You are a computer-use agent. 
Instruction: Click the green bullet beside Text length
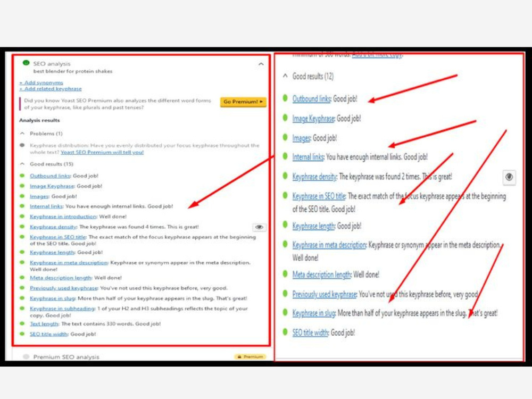pyautogui.click(x=22, y=323)
